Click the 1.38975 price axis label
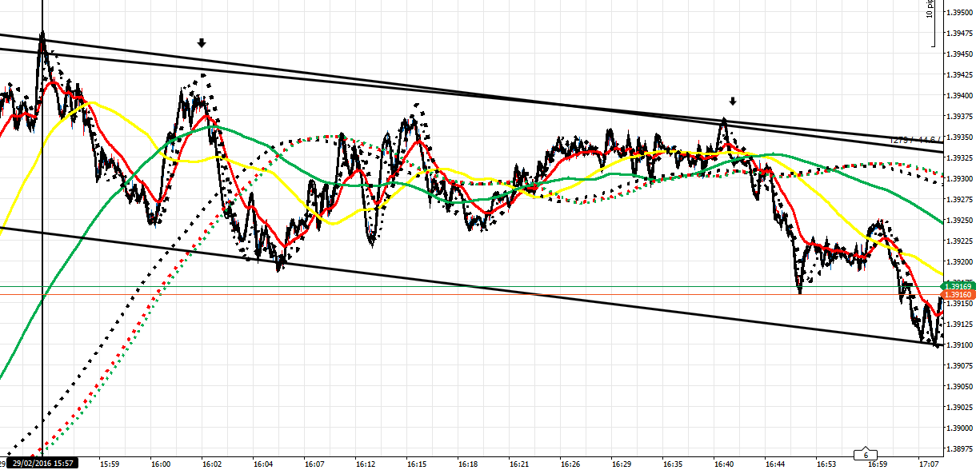Screen dimensions: 980x470 tap(960, 449)
